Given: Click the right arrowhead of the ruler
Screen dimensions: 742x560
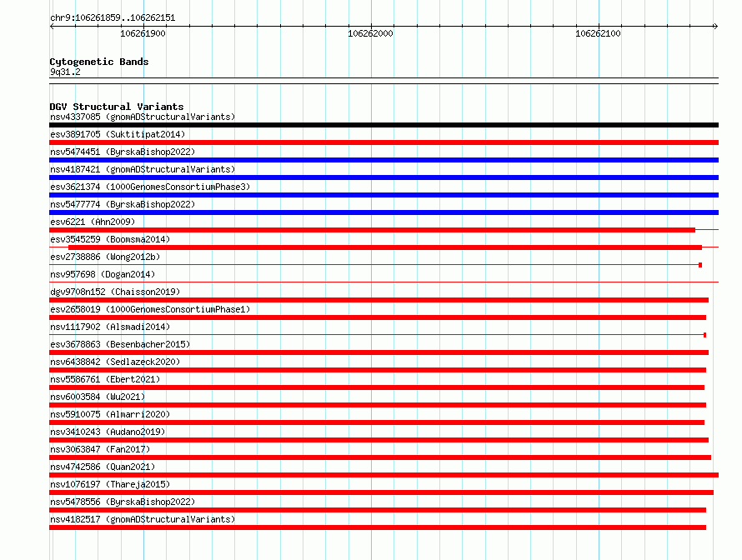Looking at the screenshot, I should coord(716,27).
